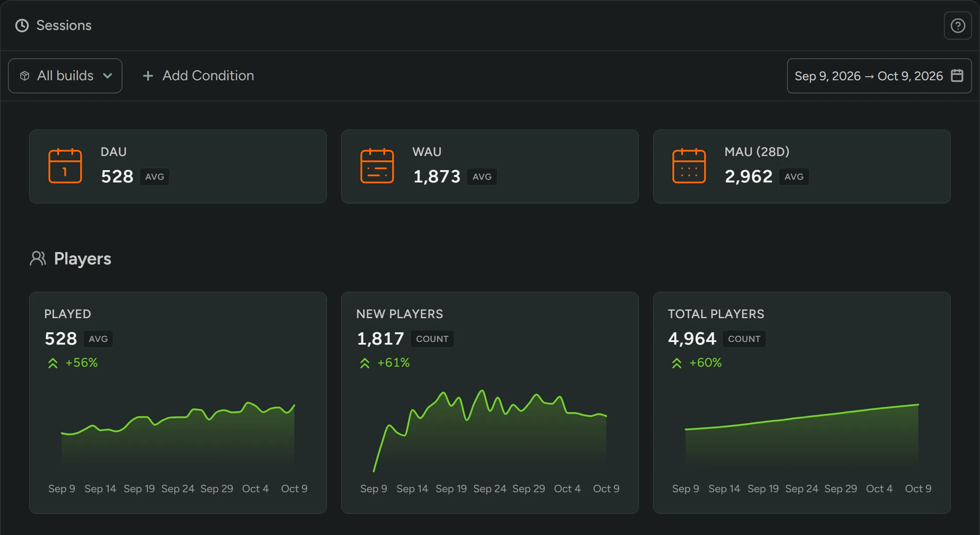
Task: Click Add Condition button
Action: click(x=198, y=76)
